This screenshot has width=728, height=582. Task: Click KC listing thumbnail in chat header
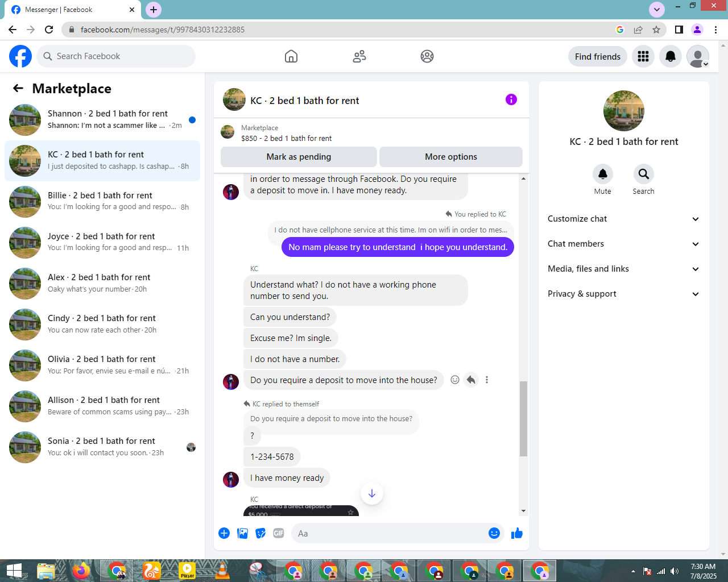(234, 99)
